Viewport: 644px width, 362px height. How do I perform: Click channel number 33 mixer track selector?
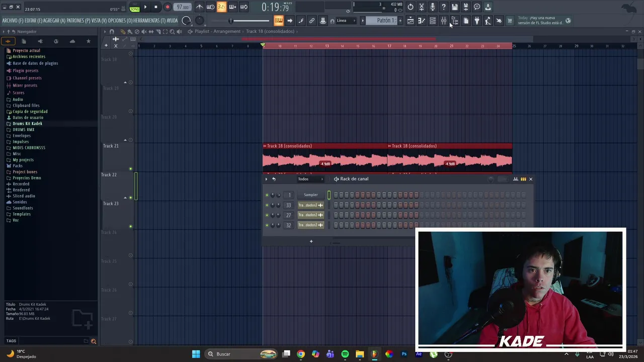[x=288, y=205]
